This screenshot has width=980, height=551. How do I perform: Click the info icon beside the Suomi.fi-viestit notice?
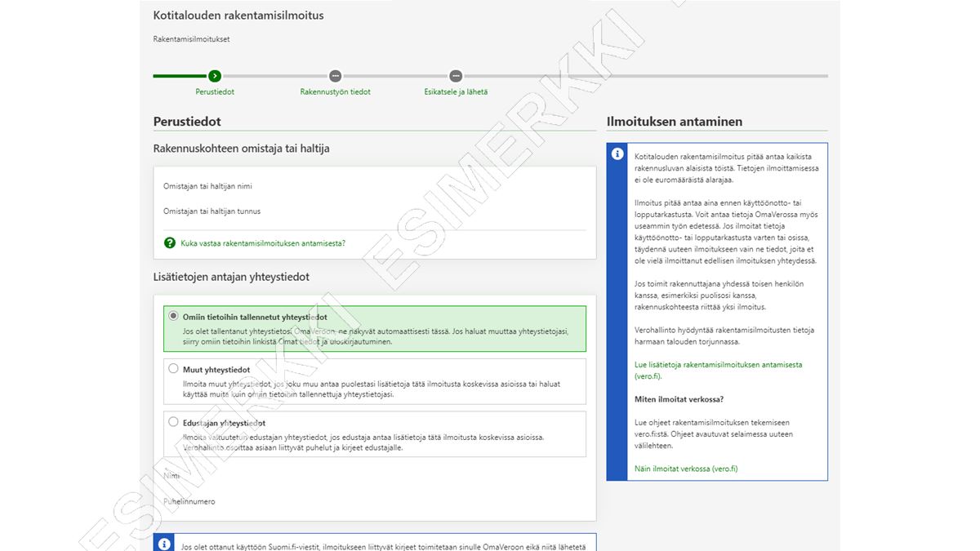tap(164, 544)
